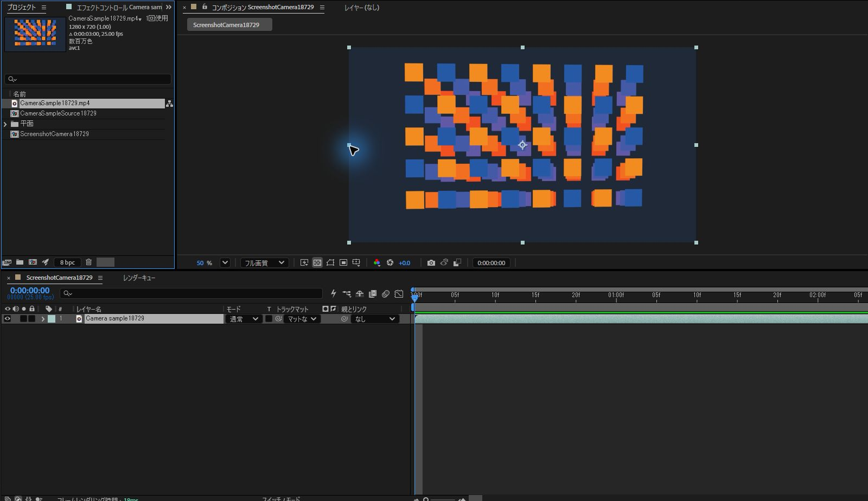Open the show channel RGB color icon
Image resolution: width=868 pixels, height=501 pixels.
[x=377, y=262]
